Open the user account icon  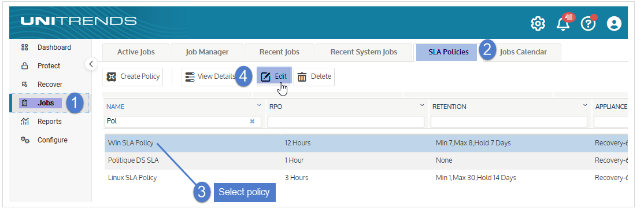pos(614,23)
